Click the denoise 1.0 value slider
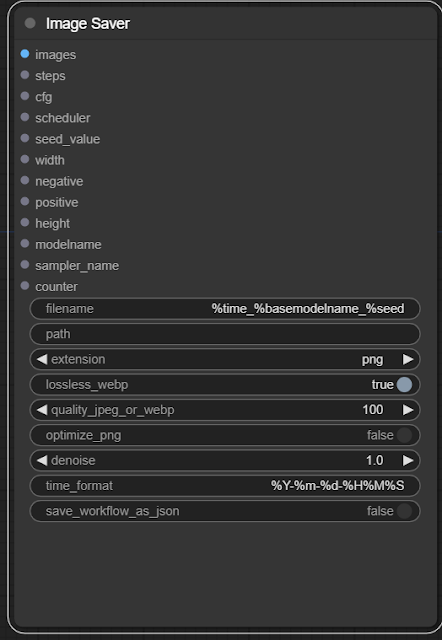This screenshot has height=640, width=442. (225, 460)
